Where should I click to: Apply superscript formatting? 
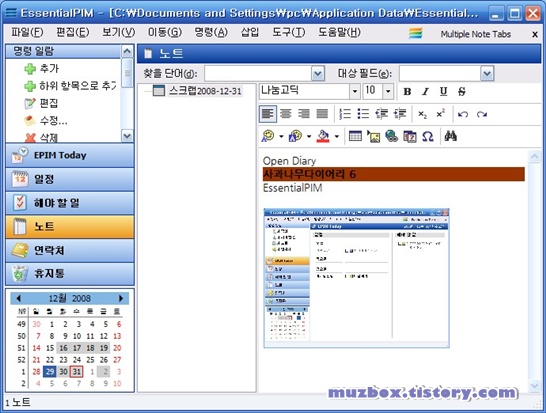[441, 114]
